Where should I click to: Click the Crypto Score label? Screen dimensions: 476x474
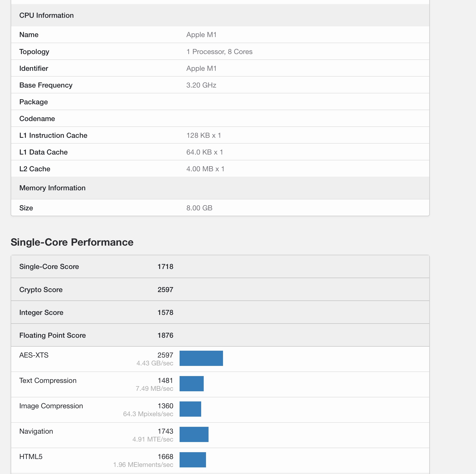41,290
